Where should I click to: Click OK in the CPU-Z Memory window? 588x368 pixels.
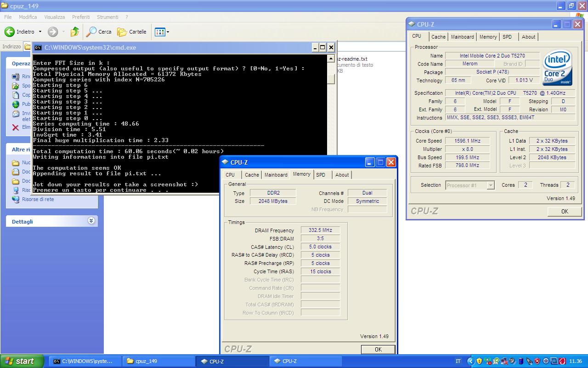point(378,349)
